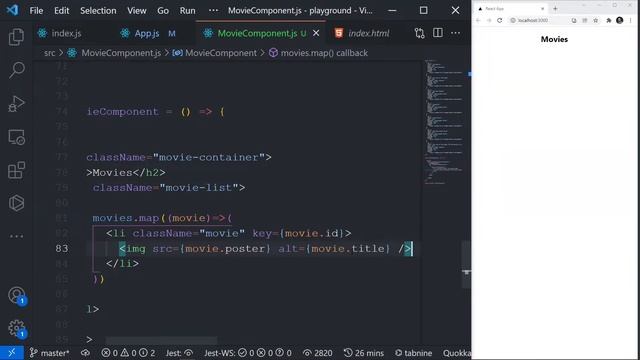Click the horizontal editor scrollbar

[x=161, y=340]
